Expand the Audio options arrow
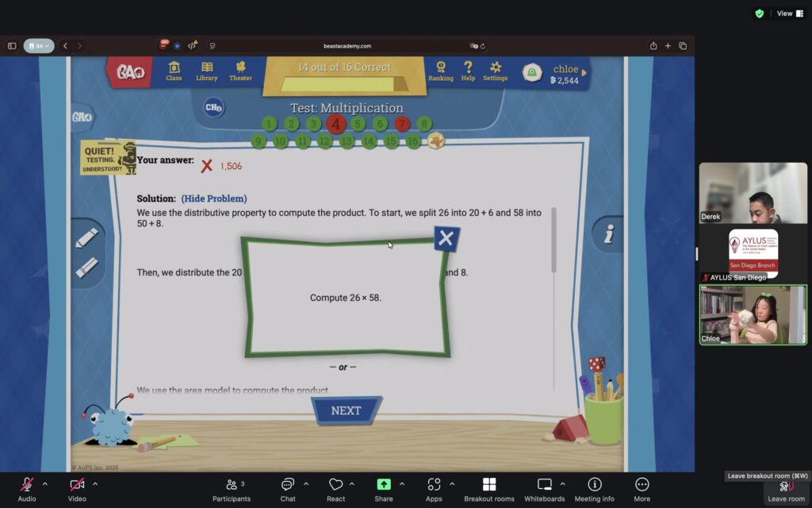 (44, 483)
